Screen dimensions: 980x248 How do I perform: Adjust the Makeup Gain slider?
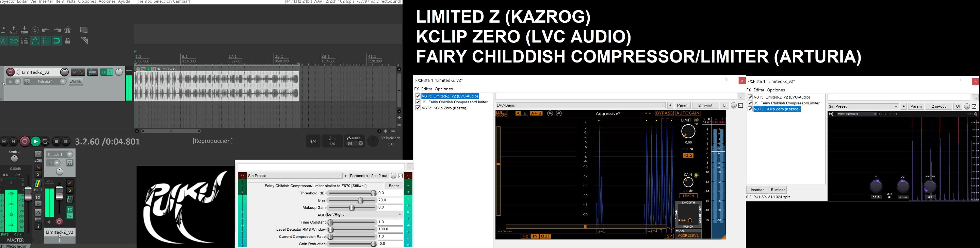(352, 207)
